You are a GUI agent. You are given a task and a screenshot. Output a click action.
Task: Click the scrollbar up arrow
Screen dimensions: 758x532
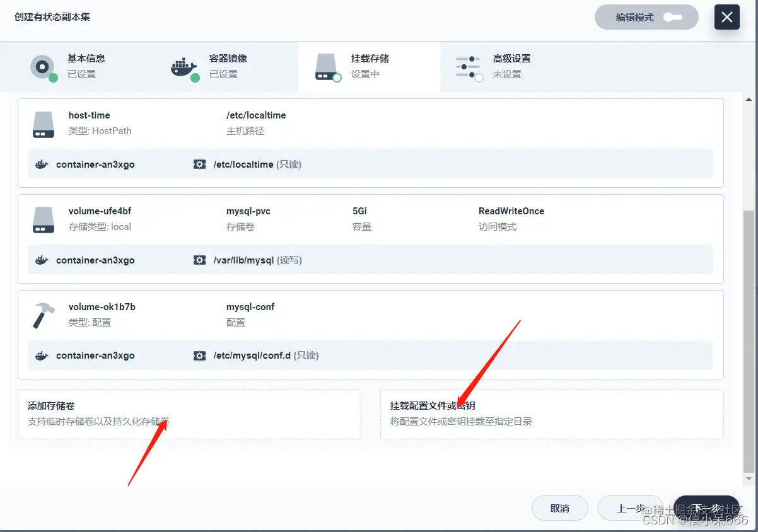749,100
